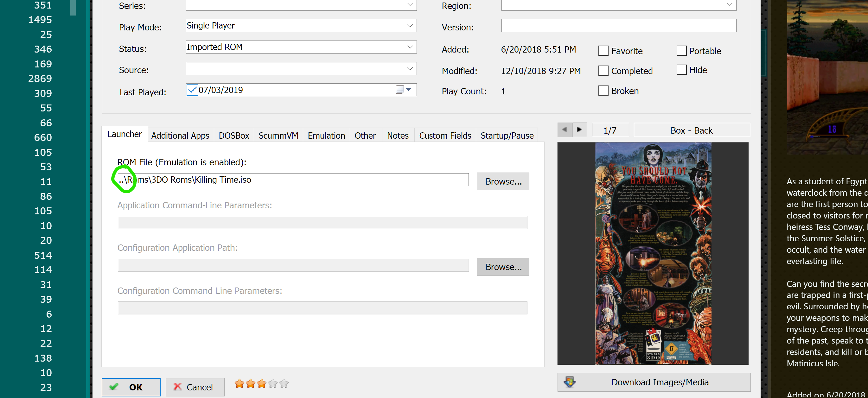Click the previous image arrow button
The width and height of the screenshot is (868, 398).
(x=565, y=130)
